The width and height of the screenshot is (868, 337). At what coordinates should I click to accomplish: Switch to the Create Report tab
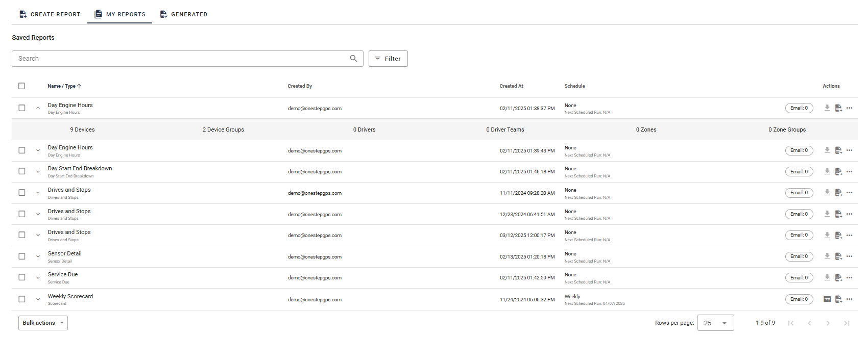click(50, 14)
